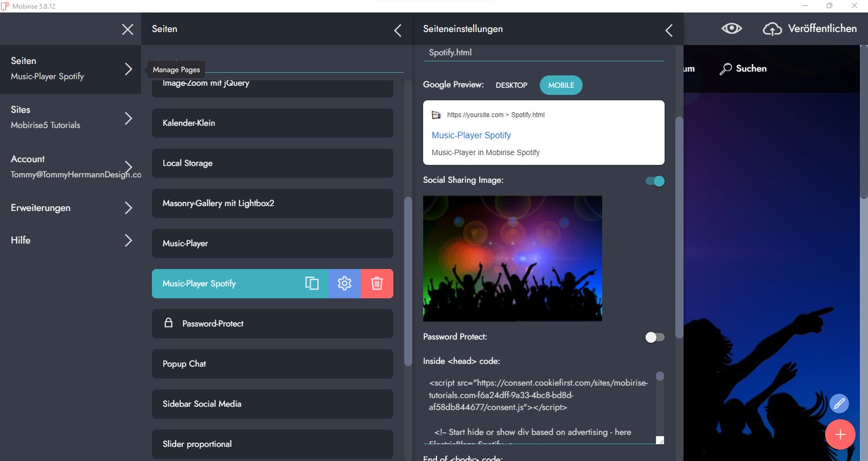Viewport: 868px width, 461px height.
Task: Click the 'Password Protect:' label
Action: pos(455,337)
